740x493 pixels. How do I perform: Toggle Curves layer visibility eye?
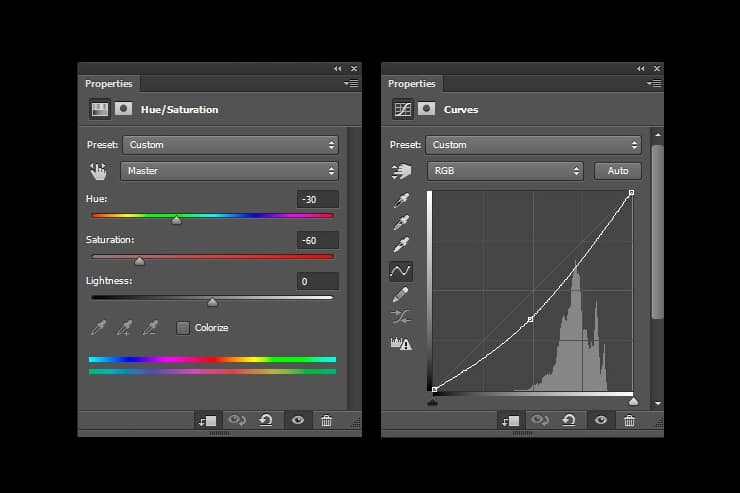(x=600, y=421)
